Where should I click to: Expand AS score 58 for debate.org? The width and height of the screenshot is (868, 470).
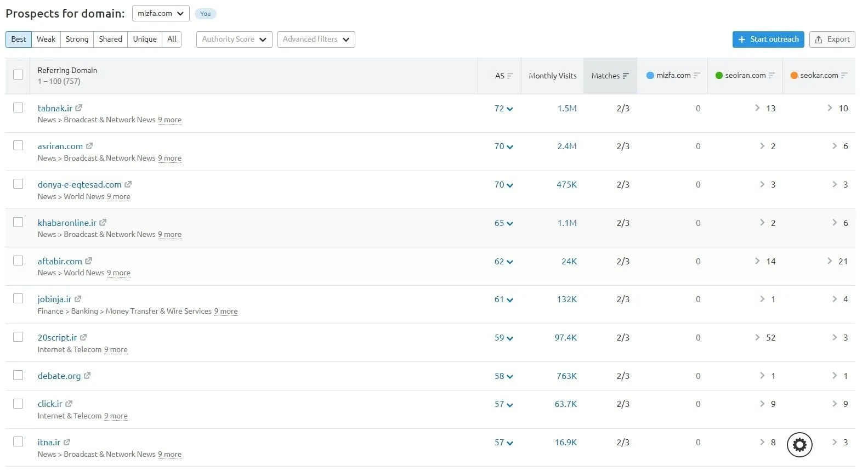tap(503, 376)
